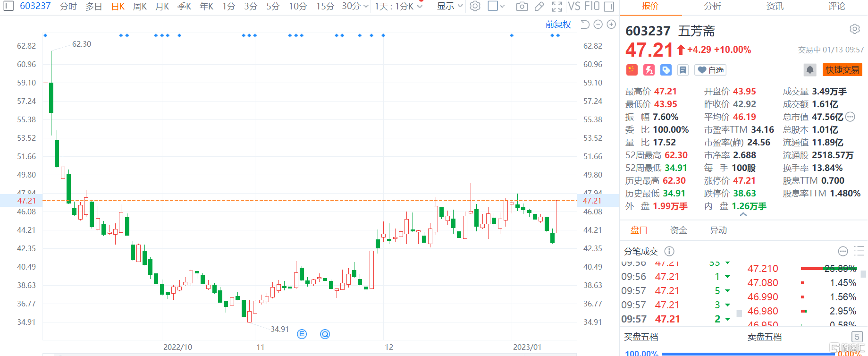
Task: Open price alert bell icon
Action: point(809,70)
